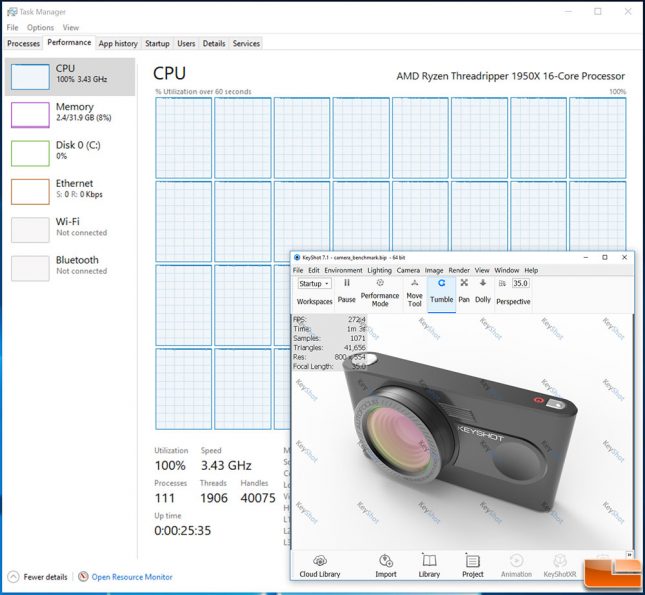
Task: Open KeyShot File menu
Action: tap(298, 270)
